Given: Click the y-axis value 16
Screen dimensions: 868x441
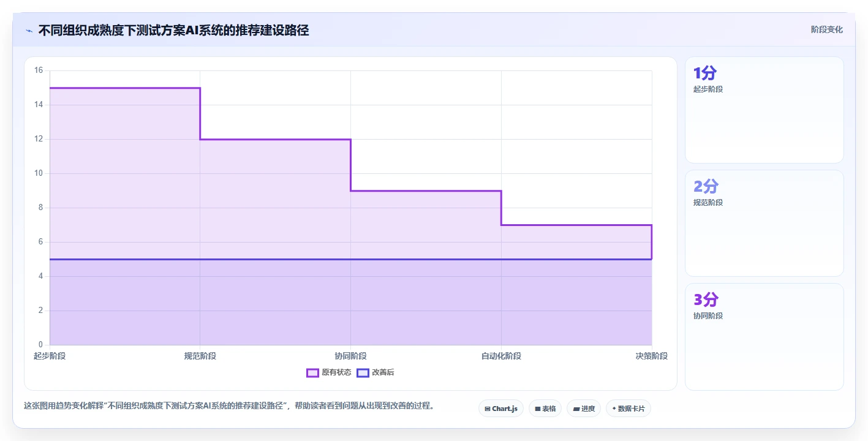Looking at the screenshot, I should pyautogui.click(x=38, y=70).
